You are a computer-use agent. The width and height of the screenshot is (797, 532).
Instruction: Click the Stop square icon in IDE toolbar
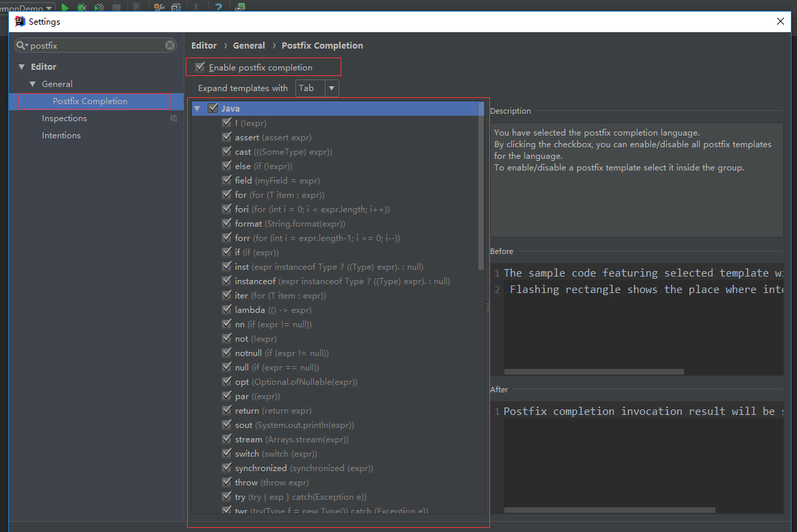point(117,7)
